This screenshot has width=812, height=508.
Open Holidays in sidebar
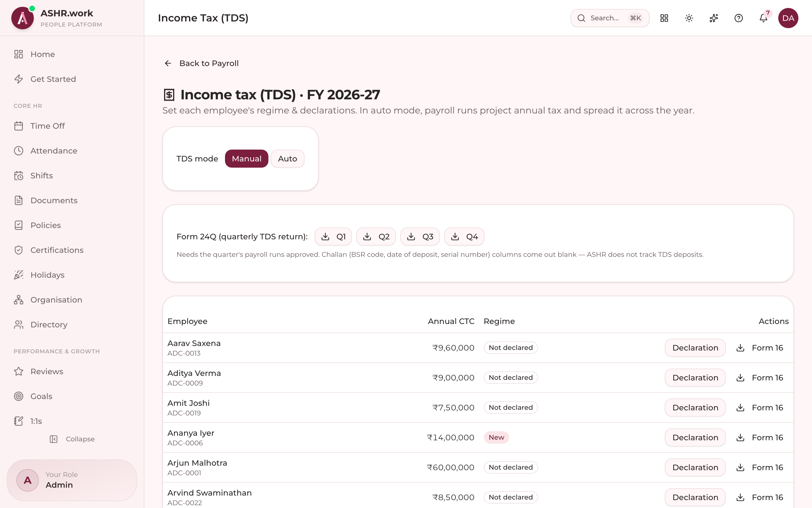point(72,275)
